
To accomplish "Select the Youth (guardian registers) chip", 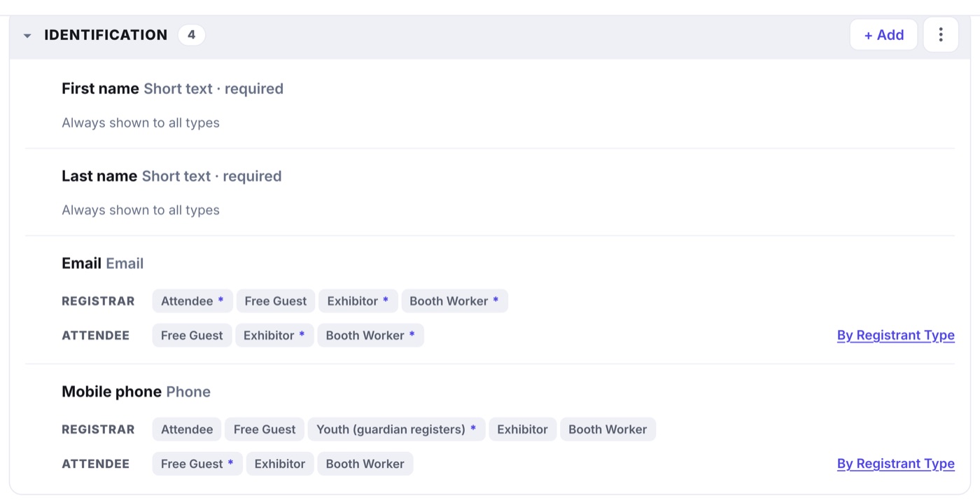I will [396, 429].
